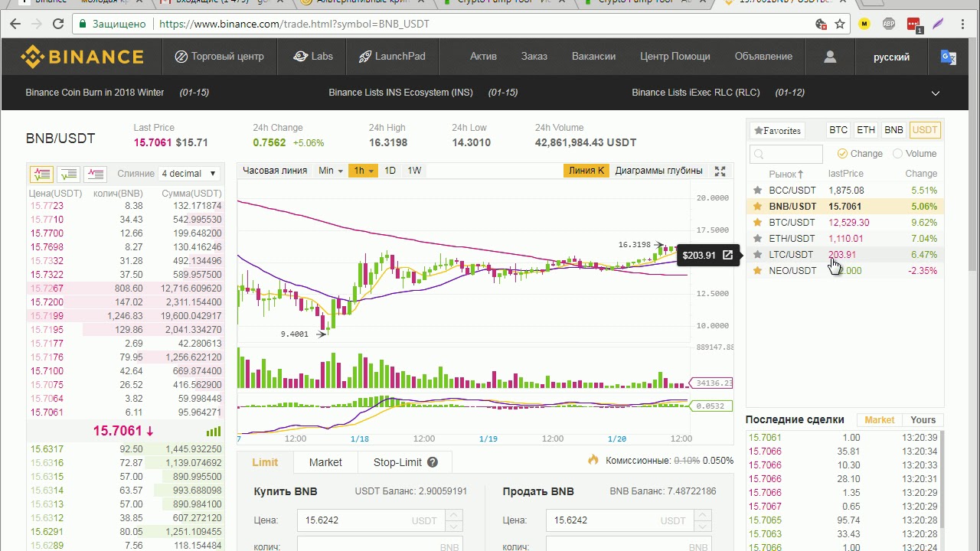Image resolution: width=980 pixels, height=551 pixels.
Task: Click the fire icon next to fees
Action: point(593,460)
